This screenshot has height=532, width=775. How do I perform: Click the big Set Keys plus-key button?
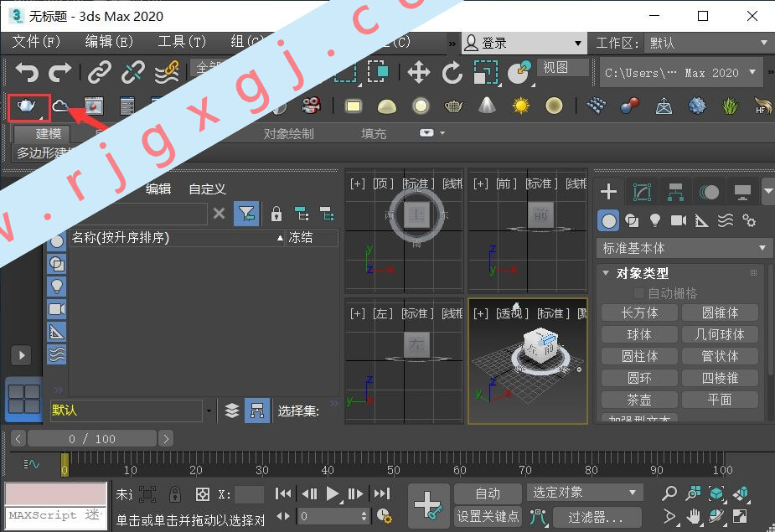[428, 505]
